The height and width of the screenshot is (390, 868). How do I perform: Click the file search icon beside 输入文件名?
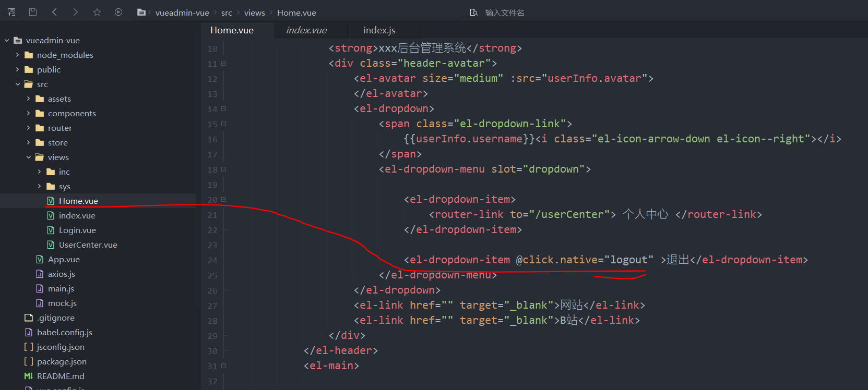click(x=474, y=13)
